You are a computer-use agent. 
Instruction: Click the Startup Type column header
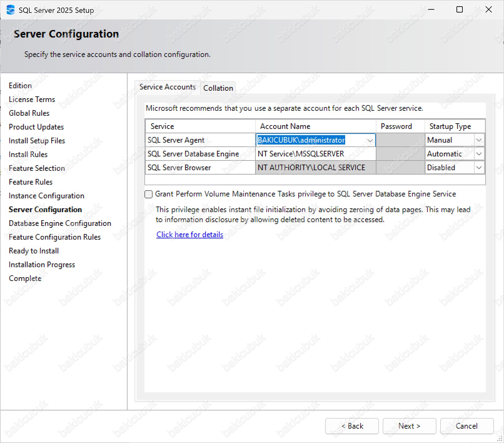[455, 126]
